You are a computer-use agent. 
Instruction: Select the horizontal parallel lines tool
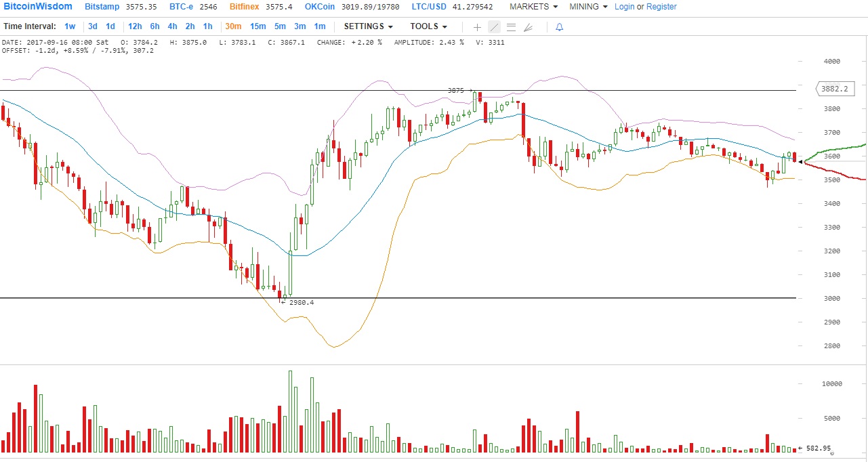[x=511, y=27]
